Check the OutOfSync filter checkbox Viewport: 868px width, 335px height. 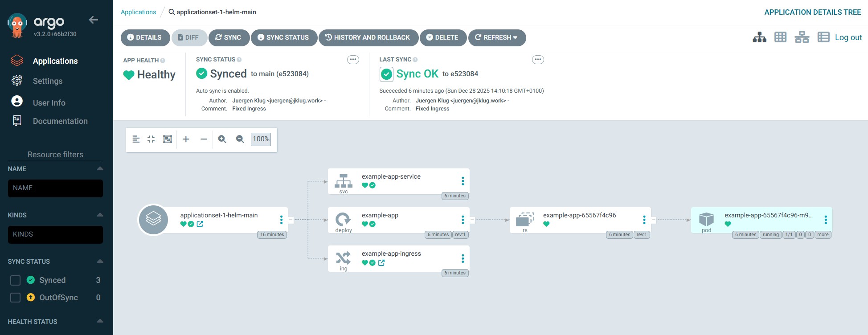pos(16,298)
